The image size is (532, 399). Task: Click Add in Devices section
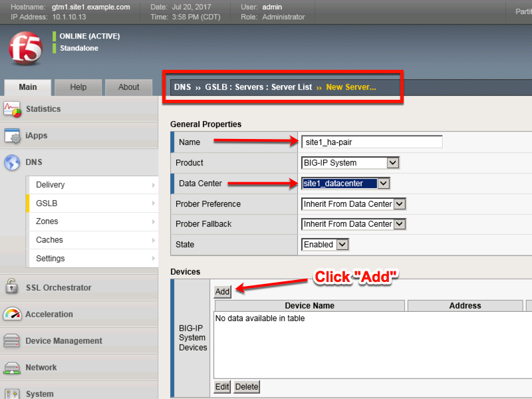[x=223, y=292]
